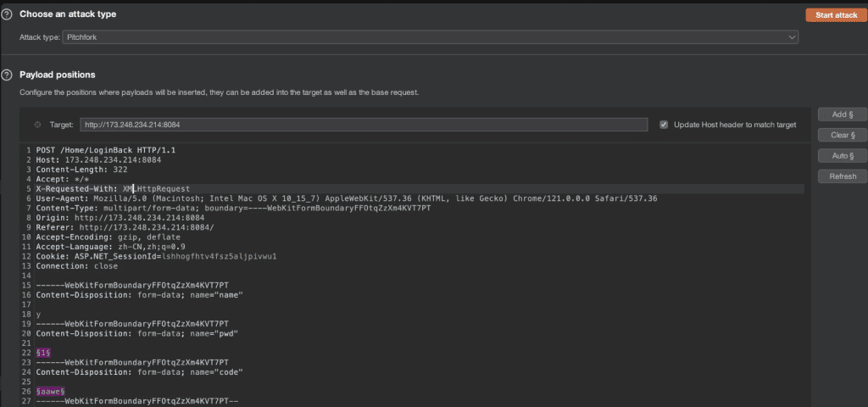The image size is (868, 407).
Task: Click the Accept-Language: zh-CN line
Action: point(111,247)
